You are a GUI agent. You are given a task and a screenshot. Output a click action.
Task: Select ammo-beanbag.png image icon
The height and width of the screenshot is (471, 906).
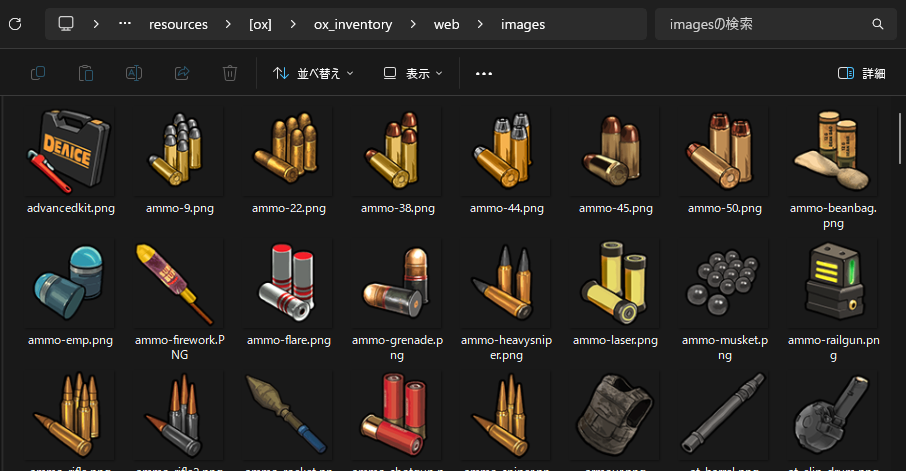pyautogui.click(x=833, y=151)
